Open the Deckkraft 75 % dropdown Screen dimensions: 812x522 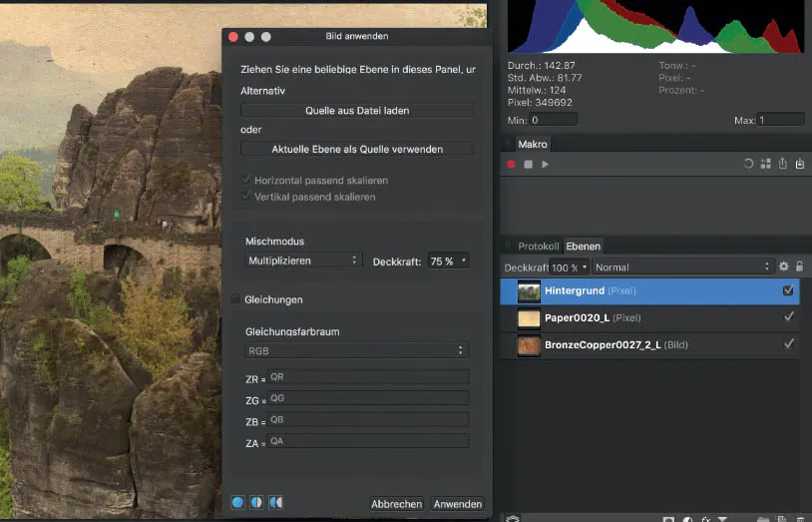tap(448, 261)
